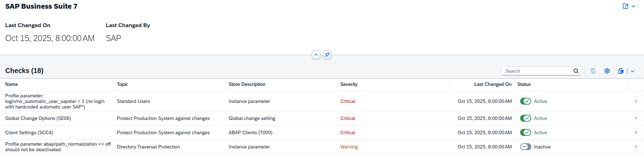Disable the Client Settings (SCC4) check switch
This screenshot has height=154, width=644.
point(525,132)
